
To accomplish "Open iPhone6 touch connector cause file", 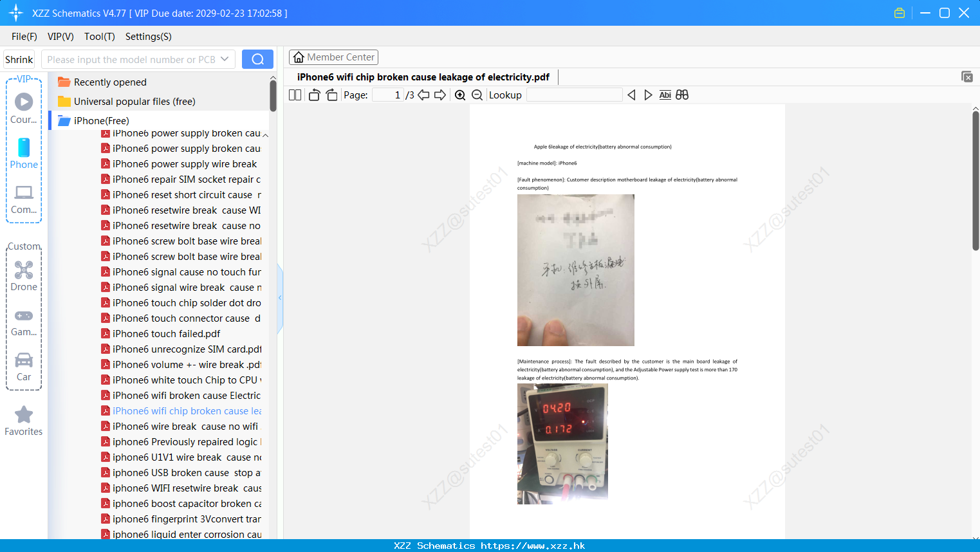I will click(181, 318).
